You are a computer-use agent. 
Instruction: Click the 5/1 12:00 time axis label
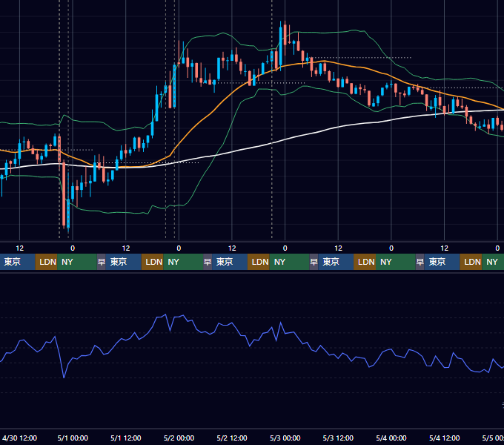[x=126, y=438]
